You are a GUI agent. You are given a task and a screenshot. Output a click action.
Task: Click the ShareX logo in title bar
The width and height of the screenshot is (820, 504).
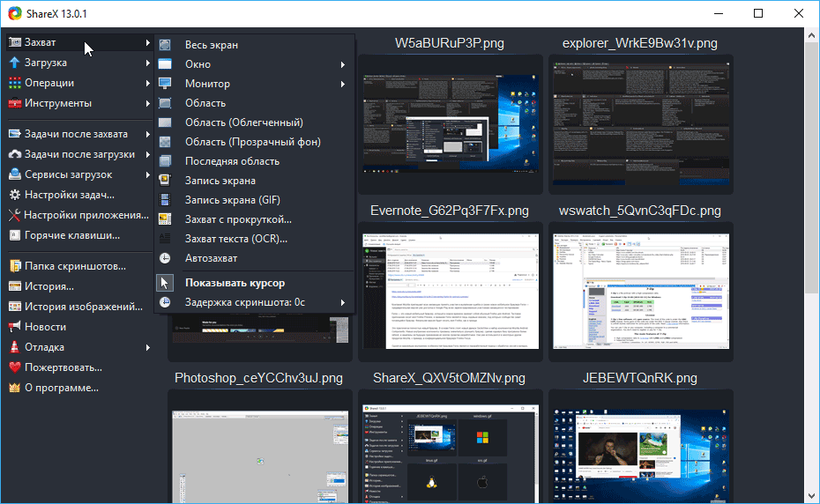(15, 13)
